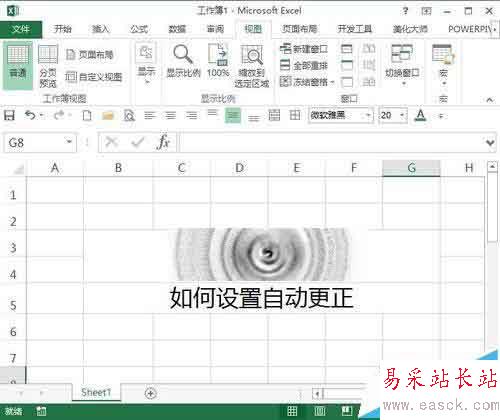This screenshot has height=420, width=500.
Task: Click cell with text 如何设置自动更正
Action: (x=261, y=298)
